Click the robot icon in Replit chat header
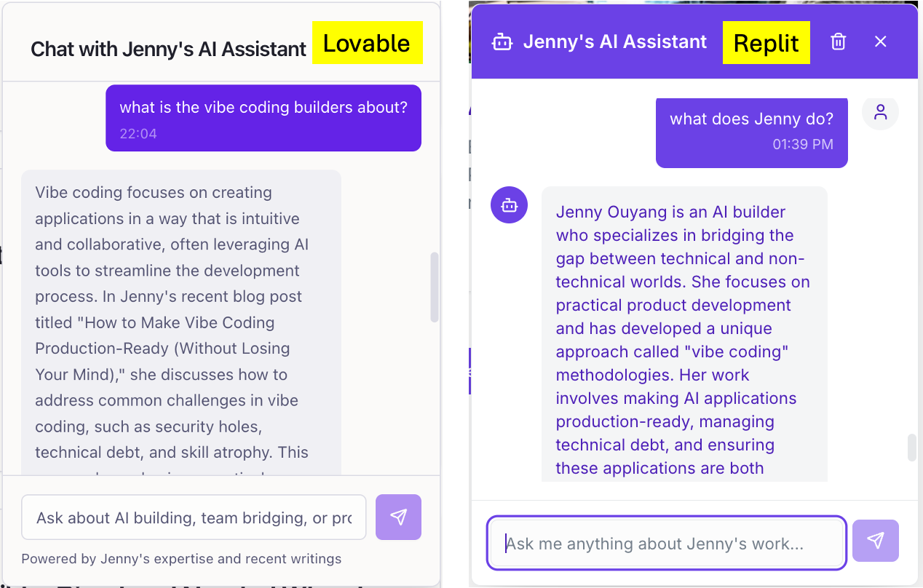The width and height of the screenshot is (923, 588). pyautogui.click(x=502, y=42)
